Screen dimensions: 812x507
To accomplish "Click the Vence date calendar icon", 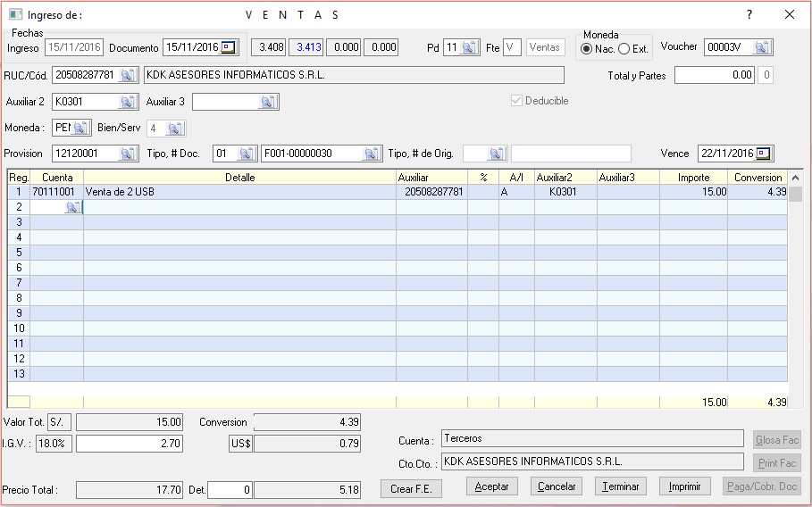I will pyautogui.click(x=765, y=154).
